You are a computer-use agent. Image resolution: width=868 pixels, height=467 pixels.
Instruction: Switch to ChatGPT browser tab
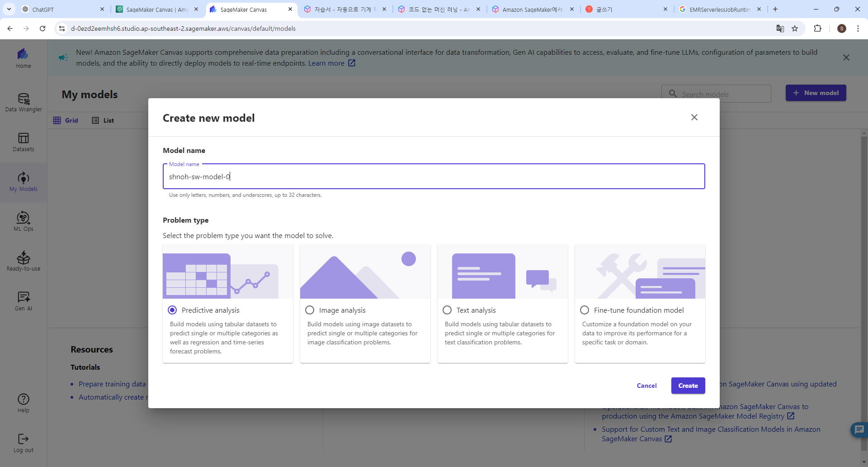click(63, 9)
